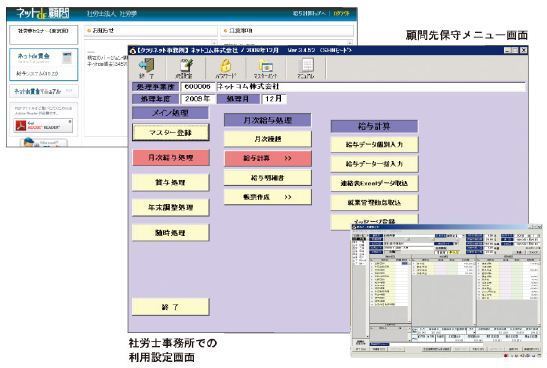Click the パスワード padlock toolbar icon
The width and height of the screenshot is (547, 368).
coord(226,68)
